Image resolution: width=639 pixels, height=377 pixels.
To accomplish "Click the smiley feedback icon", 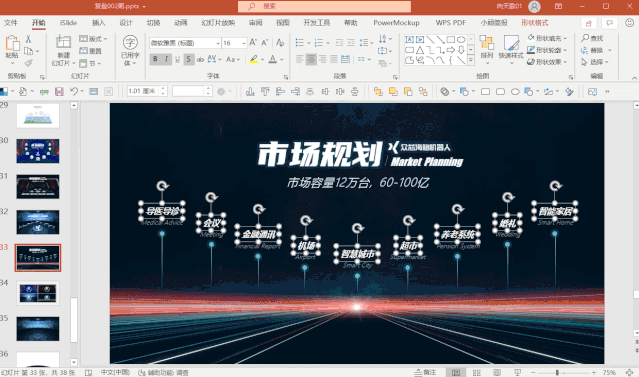I will [630, 23].
